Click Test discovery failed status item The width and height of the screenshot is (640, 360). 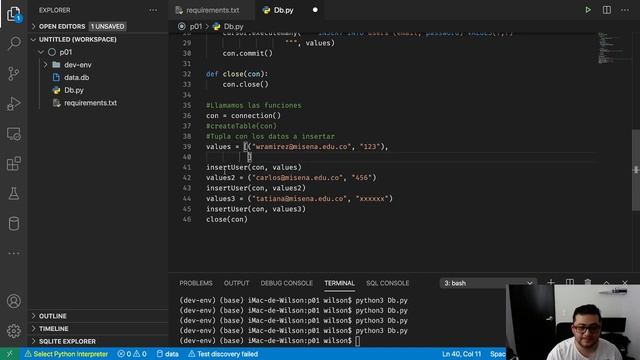[x=223, y=354]
